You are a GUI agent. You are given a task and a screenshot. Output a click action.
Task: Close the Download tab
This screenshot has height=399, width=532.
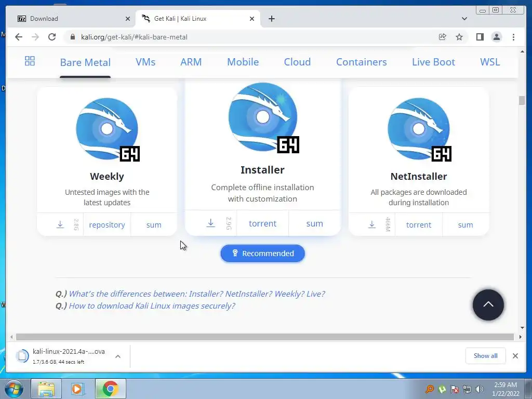click(x=128, y=19)
